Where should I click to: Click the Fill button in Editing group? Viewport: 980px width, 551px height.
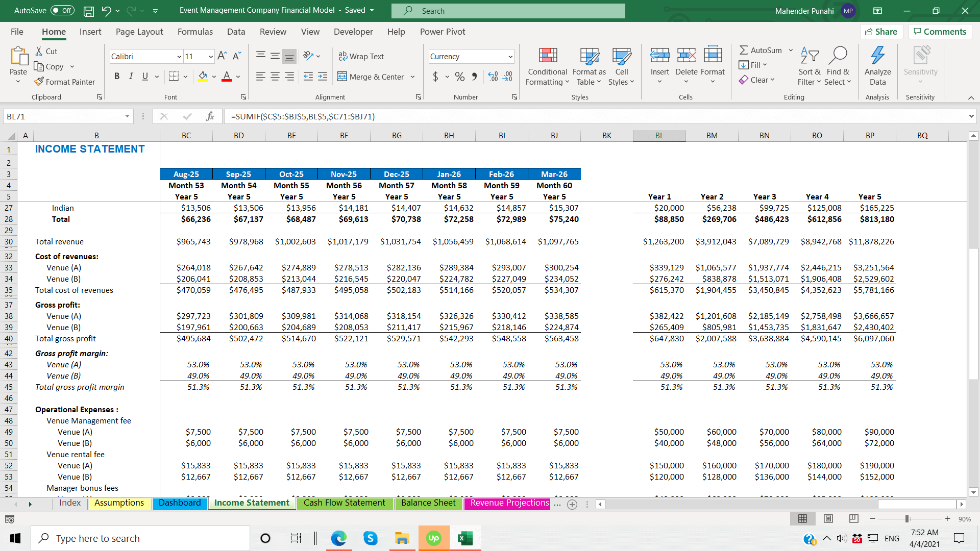pos(753,65)
